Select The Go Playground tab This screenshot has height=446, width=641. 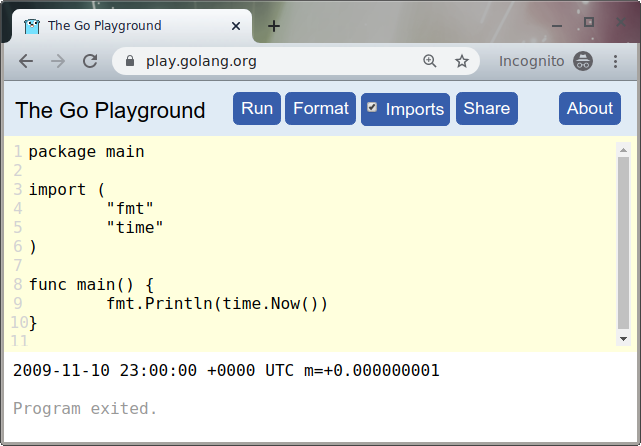pyautogui.click(x=120, y=26)
